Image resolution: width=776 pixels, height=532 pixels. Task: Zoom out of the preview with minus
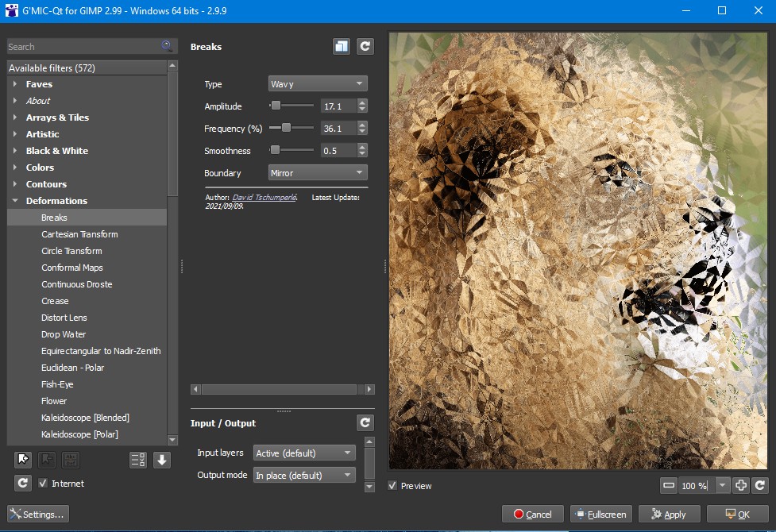pos(669,485)
